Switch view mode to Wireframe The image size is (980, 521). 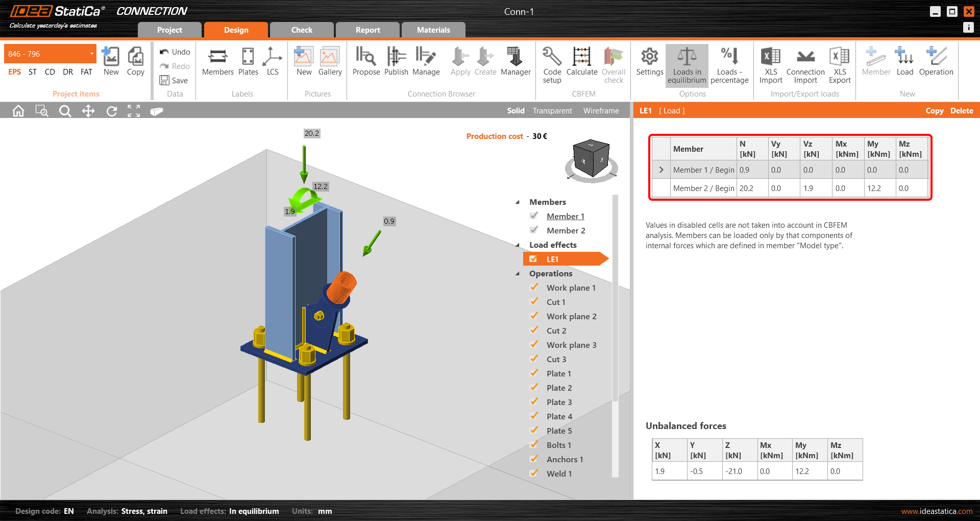(601, 111)
